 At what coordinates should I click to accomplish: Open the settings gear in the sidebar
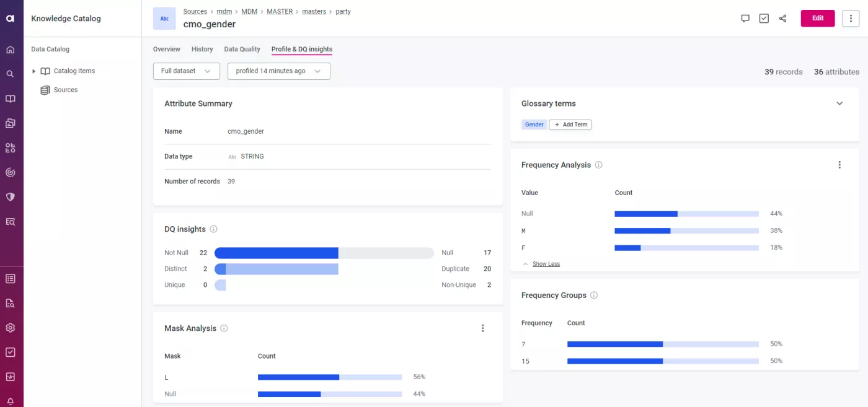[x=11, y=327]
